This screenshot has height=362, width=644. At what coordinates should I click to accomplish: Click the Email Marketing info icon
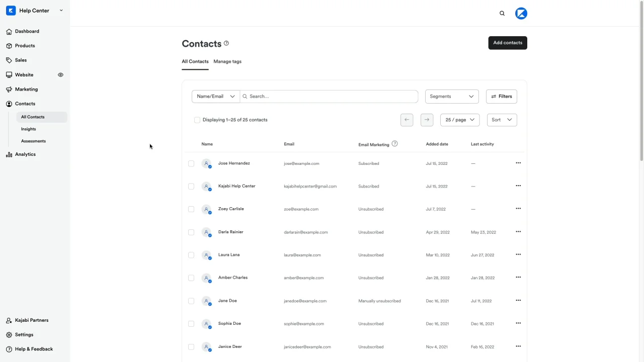pyautogui.click(x=395, y=144)
